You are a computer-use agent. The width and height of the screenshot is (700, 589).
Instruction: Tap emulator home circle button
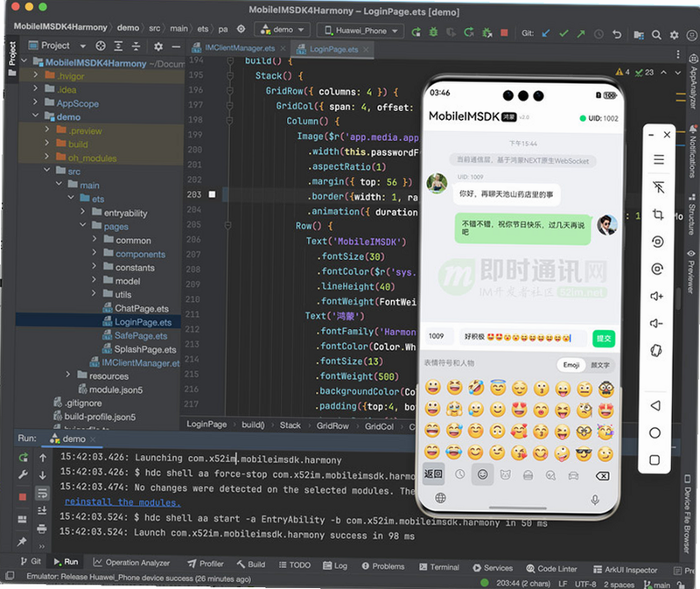654,432
